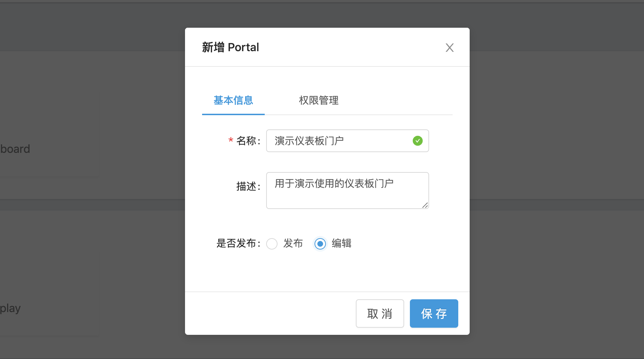The image size is (644, 359).
Task: Close the 新增 Portal dialog with X
Action: pos(449,48)
